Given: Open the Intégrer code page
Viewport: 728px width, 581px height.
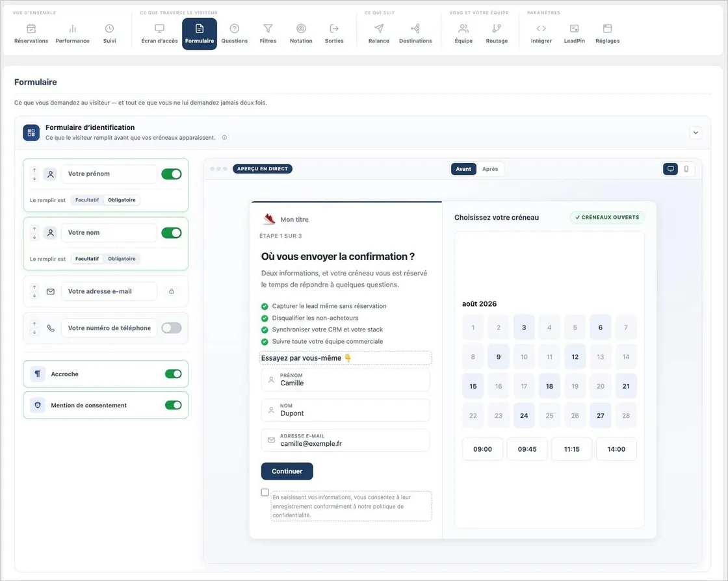Looking at the screenshot, I should (541, 34).
